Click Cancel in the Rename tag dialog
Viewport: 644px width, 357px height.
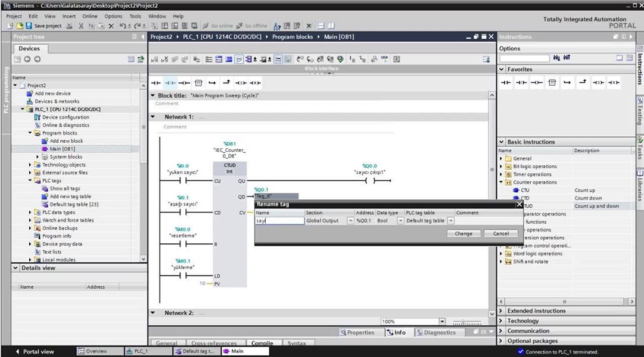500,233
